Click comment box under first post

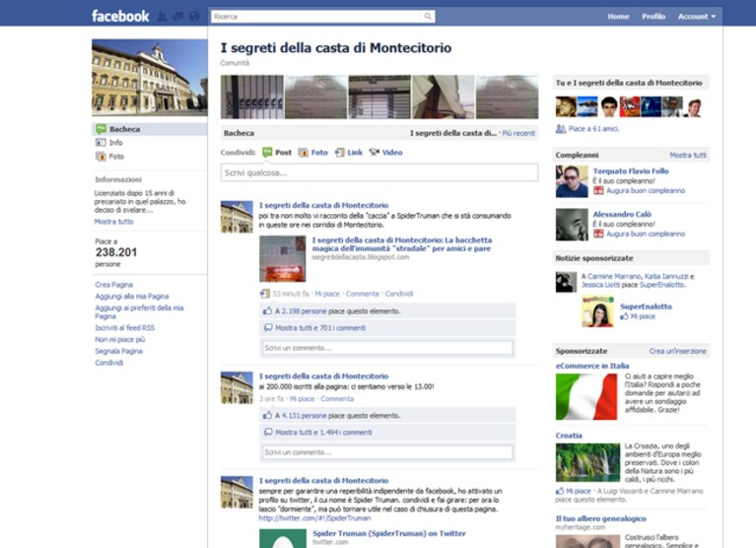pos(387,348)
